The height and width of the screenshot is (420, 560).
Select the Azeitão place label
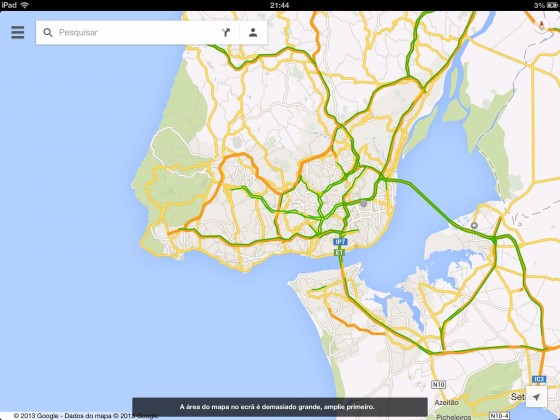click(446, 402)
